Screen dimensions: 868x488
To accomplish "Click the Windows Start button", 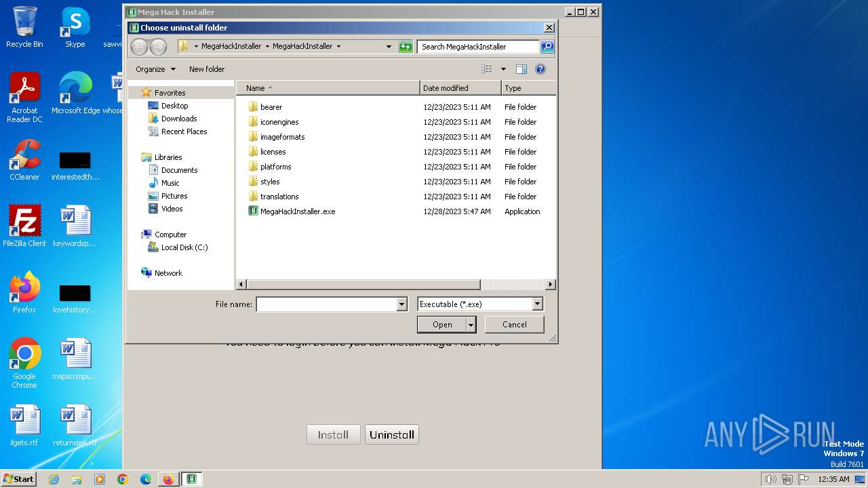I will 18,479.
